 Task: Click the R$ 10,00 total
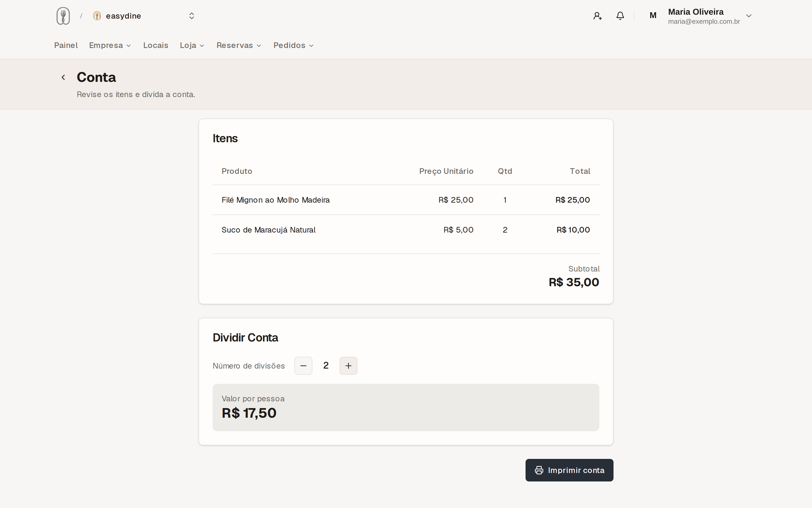pos(573,230)
